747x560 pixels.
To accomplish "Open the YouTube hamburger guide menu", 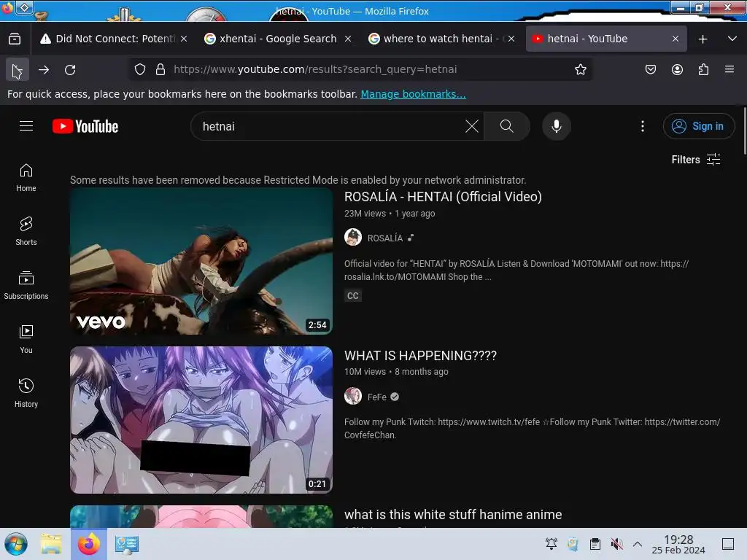I will click(x=26, y=126).
